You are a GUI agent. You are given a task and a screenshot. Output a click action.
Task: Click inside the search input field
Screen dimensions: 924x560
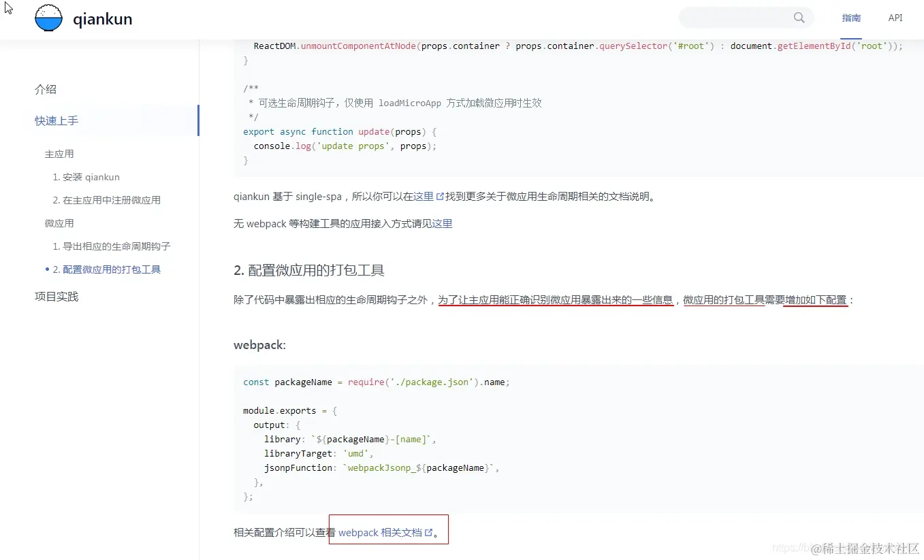pyautogui.click(x=735, y=18)
